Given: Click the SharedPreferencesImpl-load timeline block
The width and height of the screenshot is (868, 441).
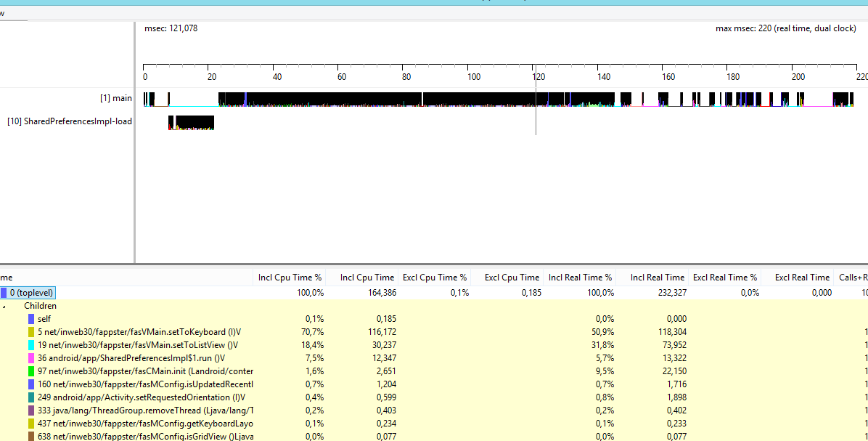Looking at the screenshot, I should (191, 123).
